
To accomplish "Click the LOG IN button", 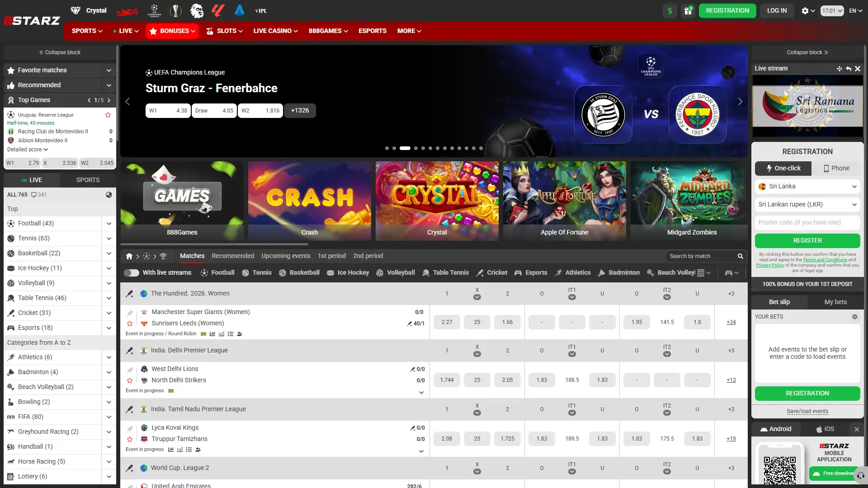I will coord(777,11).
